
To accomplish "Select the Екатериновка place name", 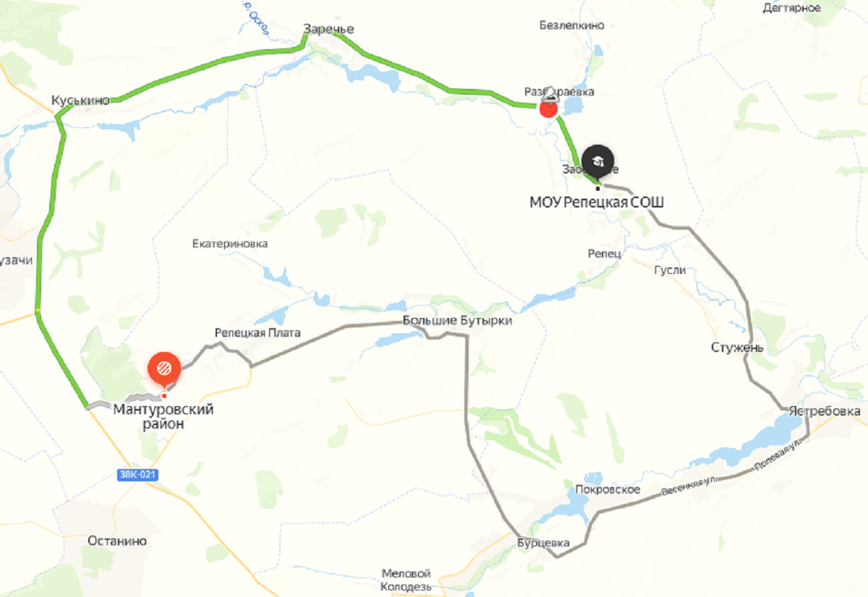I will [230, 244].
